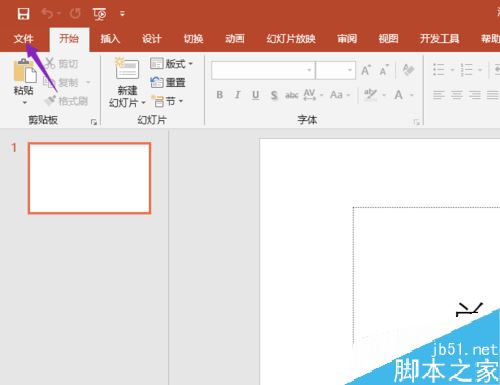Open the 字体 font dialog launcher

pyautogui.click(x=417, y=122)
